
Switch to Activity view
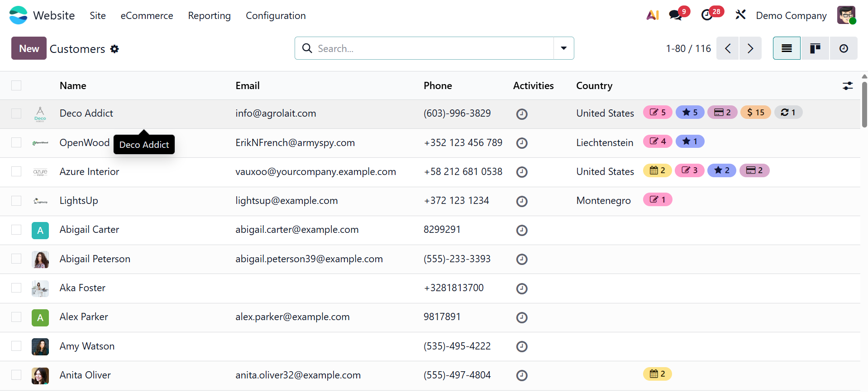point(844,48)
